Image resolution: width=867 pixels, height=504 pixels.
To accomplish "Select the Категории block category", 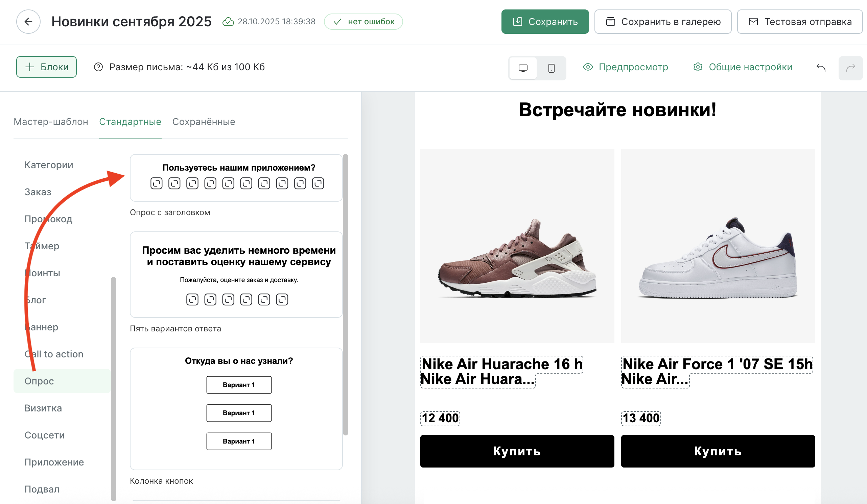I will [x=49, y=165].
